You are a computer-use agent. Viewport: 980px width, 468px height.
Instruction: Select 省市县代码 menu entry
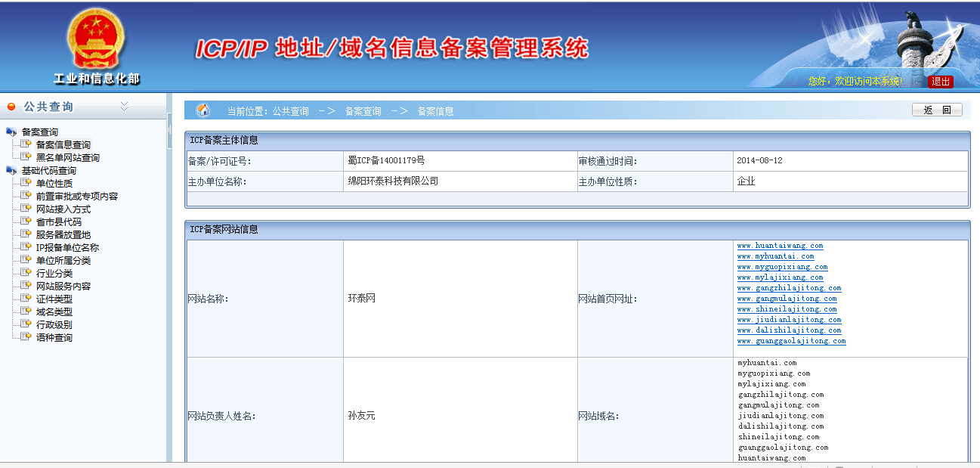pyautogui.click(x=58, y=222)
